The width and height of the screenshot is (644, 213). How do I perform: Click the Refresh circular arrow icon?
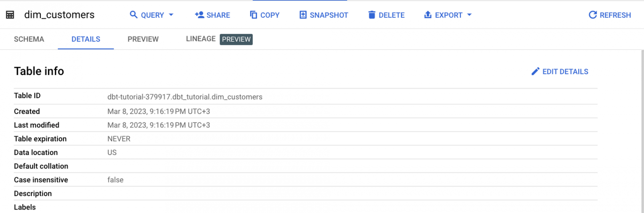pyautogui.click(x=593, y=15)
